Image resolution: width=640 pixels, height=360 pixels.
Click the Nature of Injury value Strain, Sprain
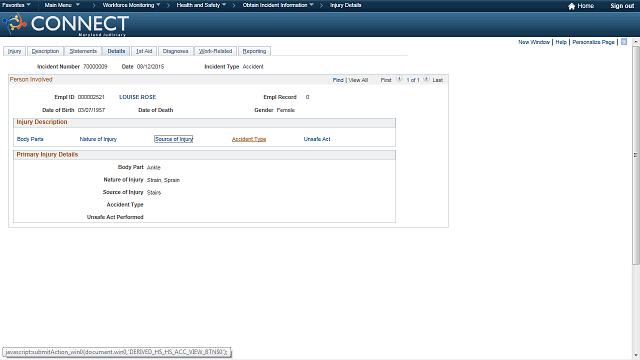click(163, 180)
